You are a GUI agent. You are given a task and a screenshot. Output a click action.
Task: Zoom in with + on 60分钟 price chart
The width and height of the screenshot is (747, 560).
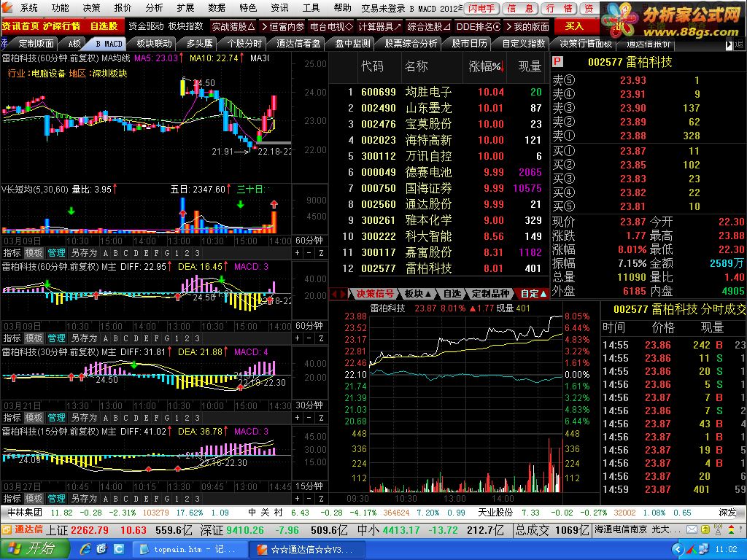click(x=298, y=253)
